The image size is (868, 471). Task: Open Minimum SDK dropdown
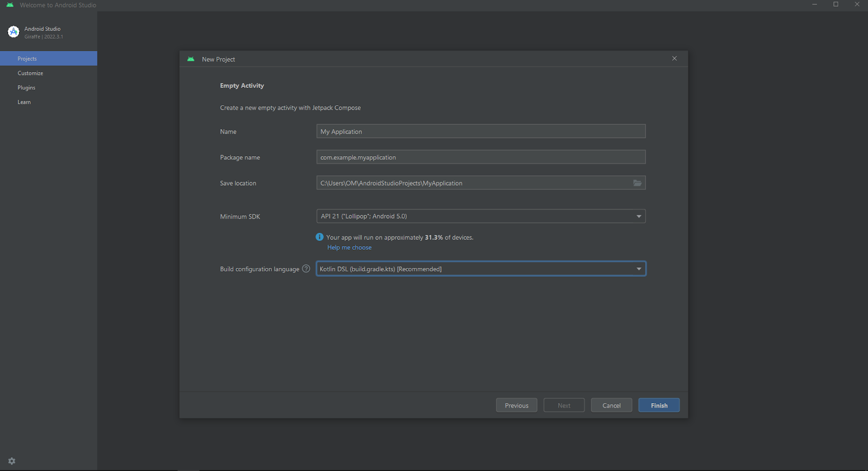481,216
